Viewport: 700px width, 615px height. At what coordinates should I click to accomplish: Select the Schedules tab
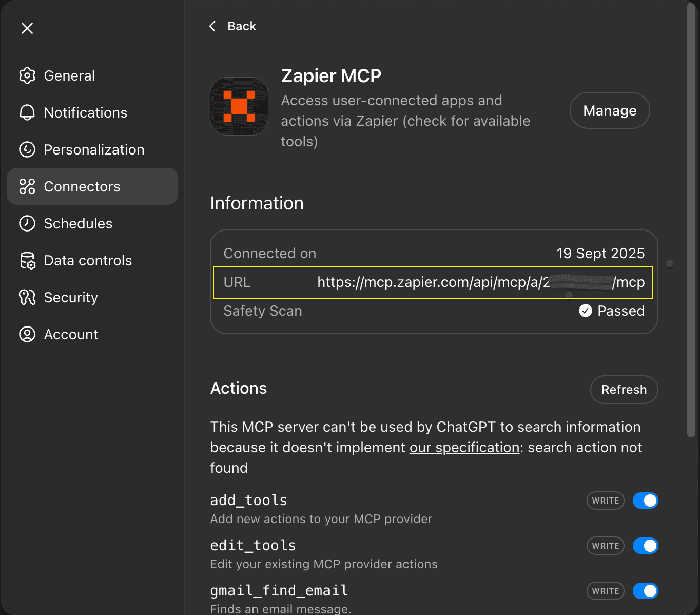(x=92, y=223)
